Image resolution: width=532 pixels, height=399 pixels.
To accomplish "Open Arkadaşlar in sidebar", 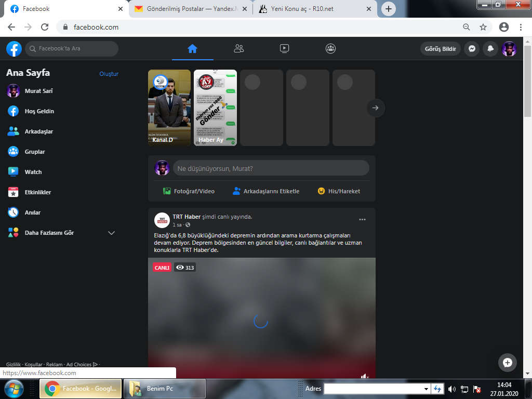I will click(62, 131).
